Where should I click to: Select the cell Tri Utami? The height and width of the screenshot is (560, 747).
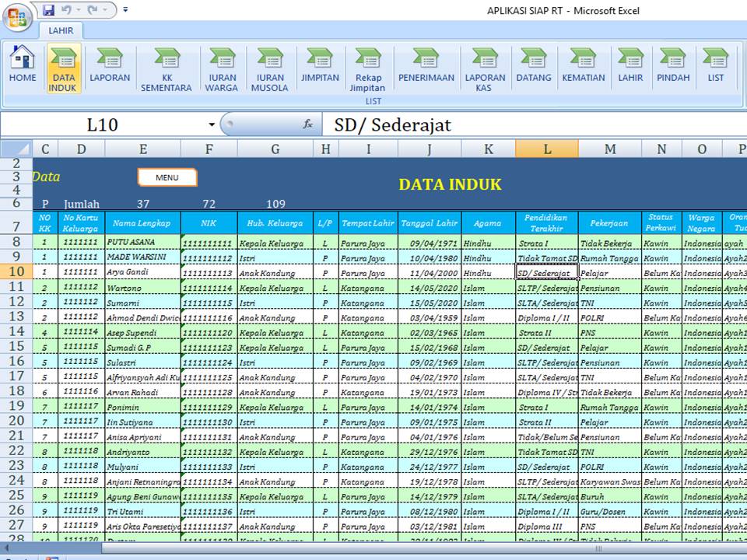142,511
